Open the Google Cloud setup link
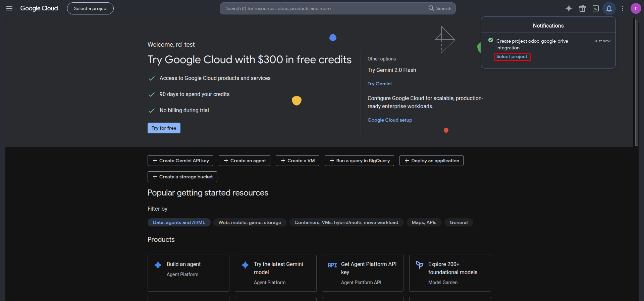 click(390, 120)
